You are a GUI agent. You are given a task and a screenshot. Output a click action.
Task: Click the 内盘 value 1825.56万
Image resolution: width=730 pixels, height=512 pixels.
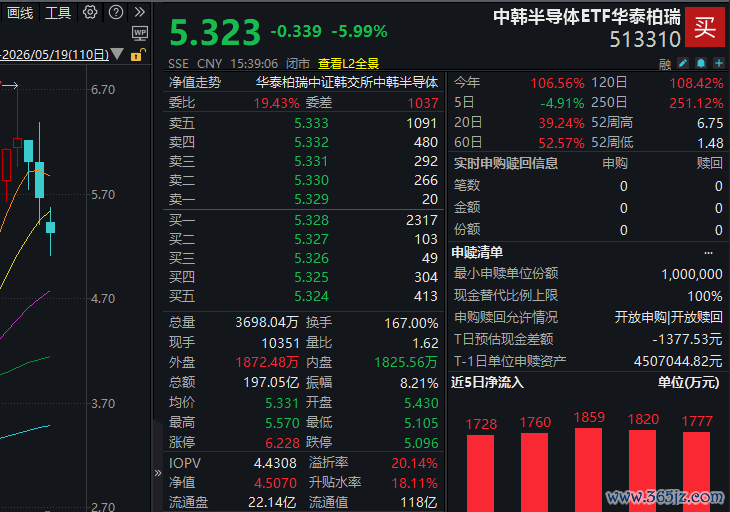[406, 362]
